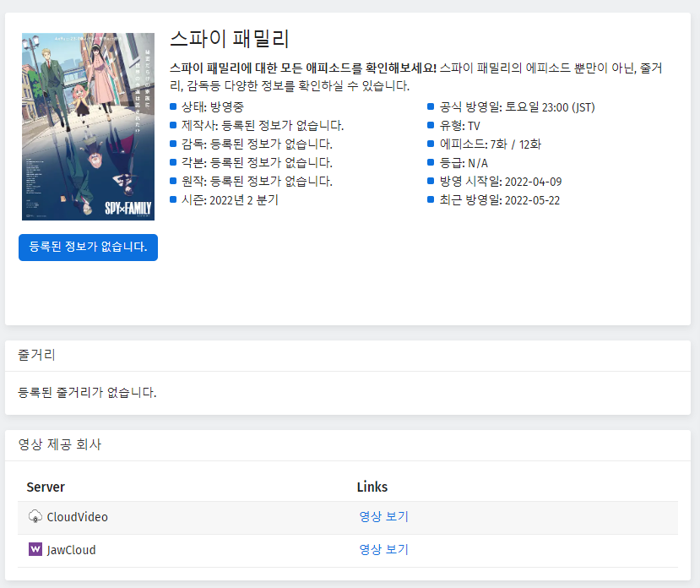Select '감독: 등록된 정보가 없습니다.' entry
The width and height of the screenshot is (700, 588).
click(257, 144)
